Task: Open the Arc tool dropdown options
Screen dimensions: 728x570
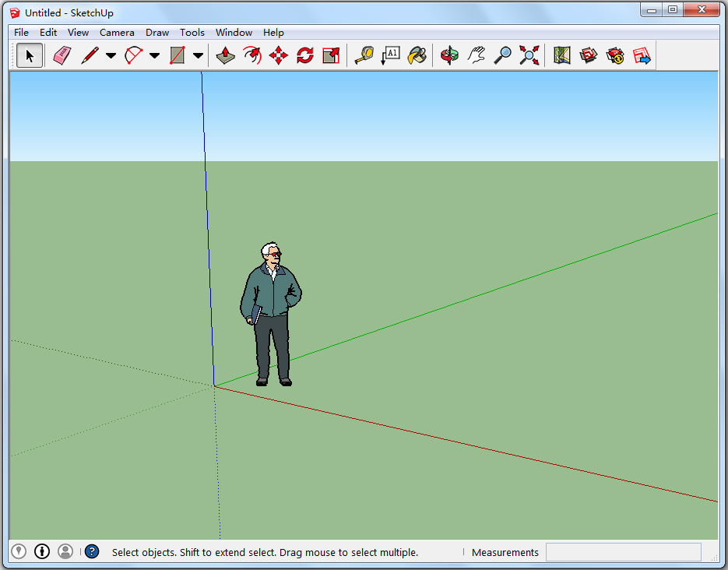Action: click(x=154, y=55)
